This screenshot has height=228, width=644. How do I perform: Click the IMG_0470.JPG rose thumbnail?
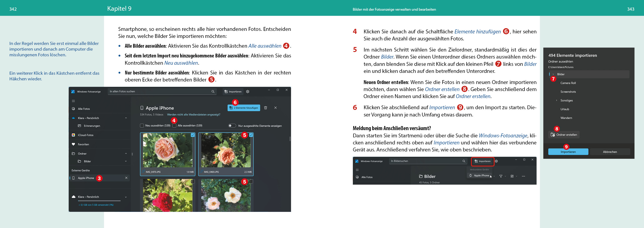167,151
